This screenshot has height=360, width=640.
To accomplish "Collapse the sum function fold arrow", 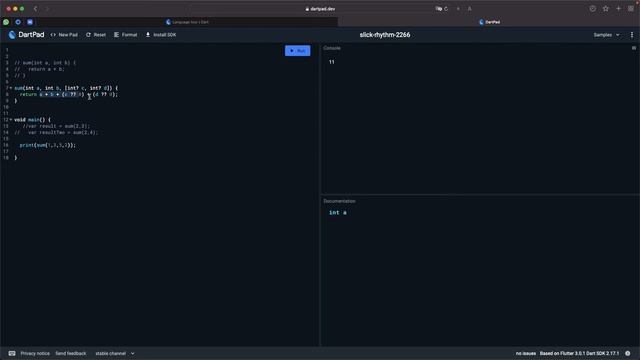I will [x=11, y=88].
